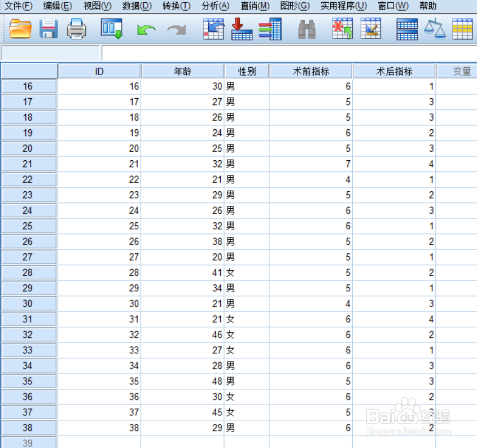The width and height of the screenshot is (477, 448).
Task: Select row header 21
Action: [x=29, y=164]
